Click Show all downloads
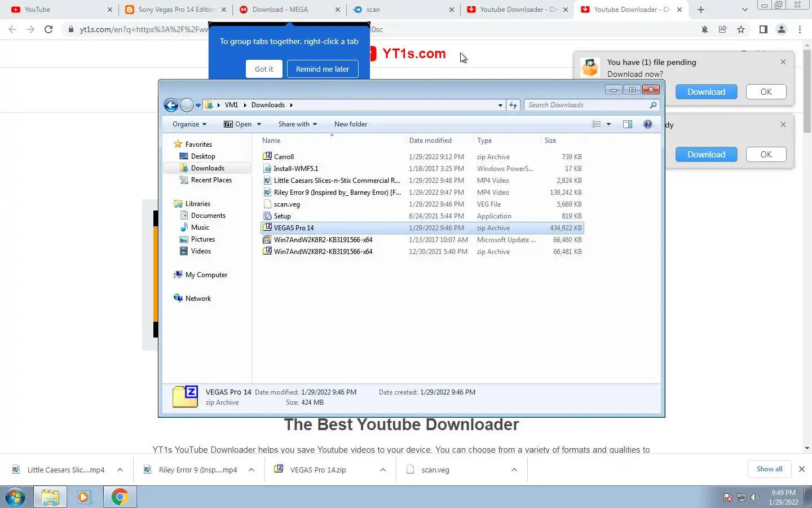Screen dimensions: 812x508 (x=769, y=469)
